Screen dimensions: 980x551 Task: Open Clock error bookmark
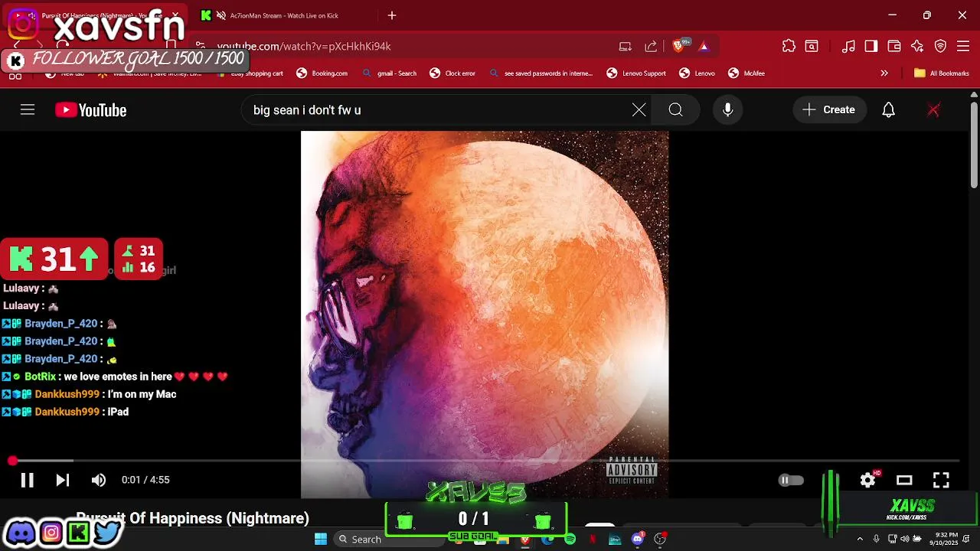(x=452, y=73)
